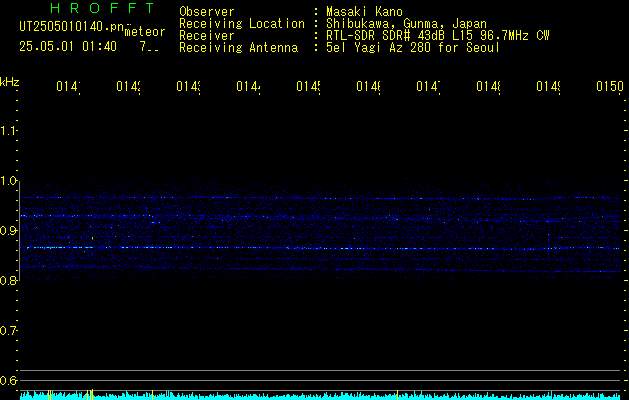
Task: Click the 0141 time marker
Action: point(68,86)
